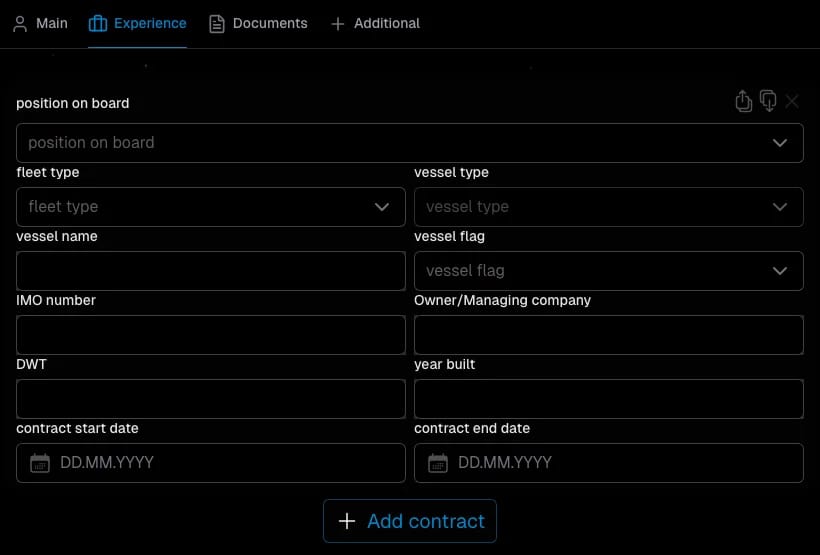Click the year built text field

[x=608, y=399]
